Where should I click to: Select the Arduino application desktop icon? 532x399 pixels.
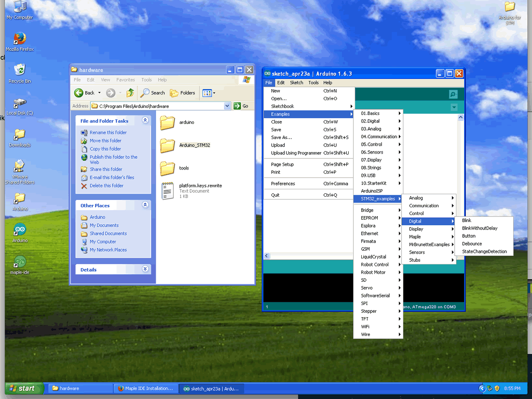point(20,233)
